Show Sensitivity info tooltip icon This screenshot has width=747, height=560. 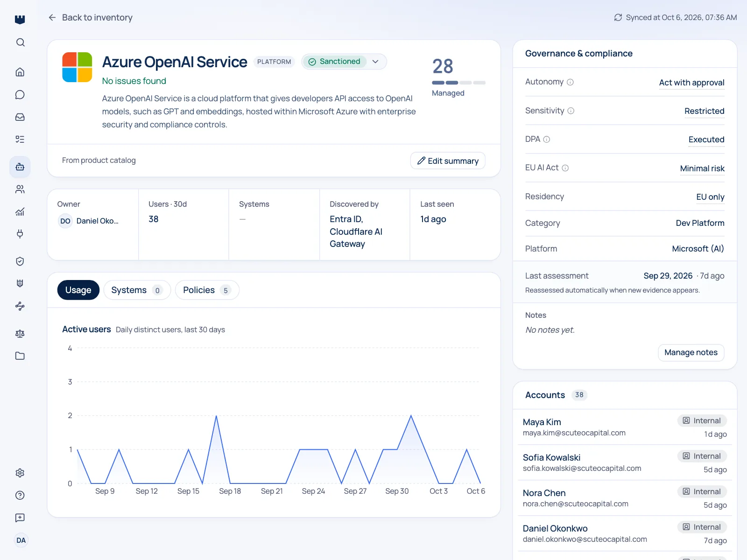[571, 111]
